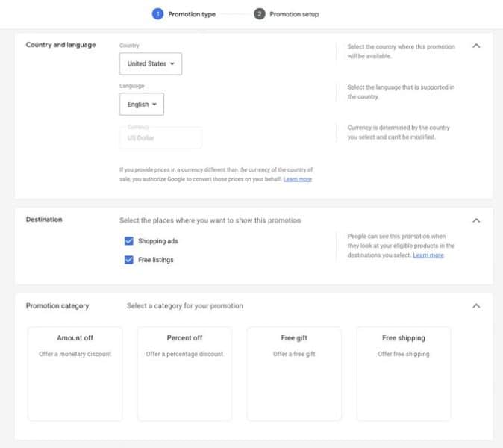This screenshot has width=503, height=448.
Task: Choose the Free shipping promotion card
Action: pos(404,373)
